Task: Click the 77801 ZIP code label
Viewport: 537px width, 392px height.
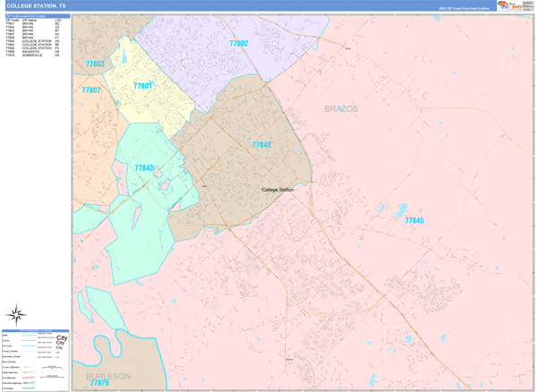Action: (142, 86)
